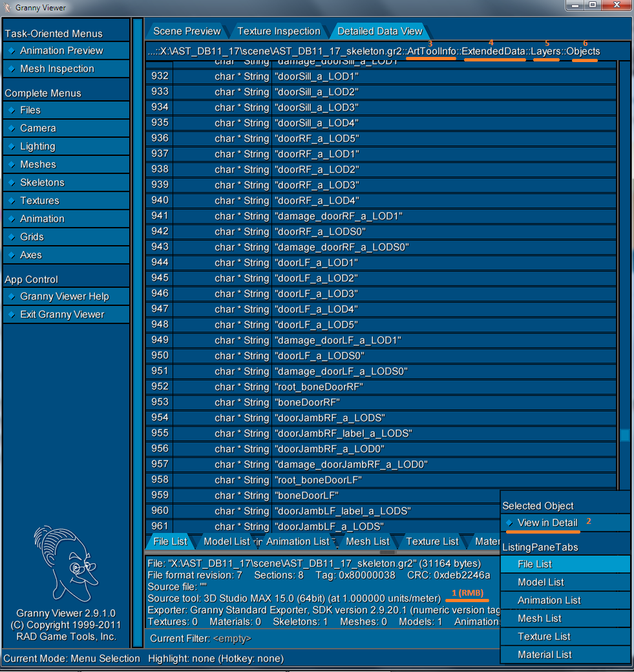Image resolution: width=634 pixels, height=672 pixels.
Task: Click the diamond bullet beside Exit Granny Viewer
Action: pos(11,314)
